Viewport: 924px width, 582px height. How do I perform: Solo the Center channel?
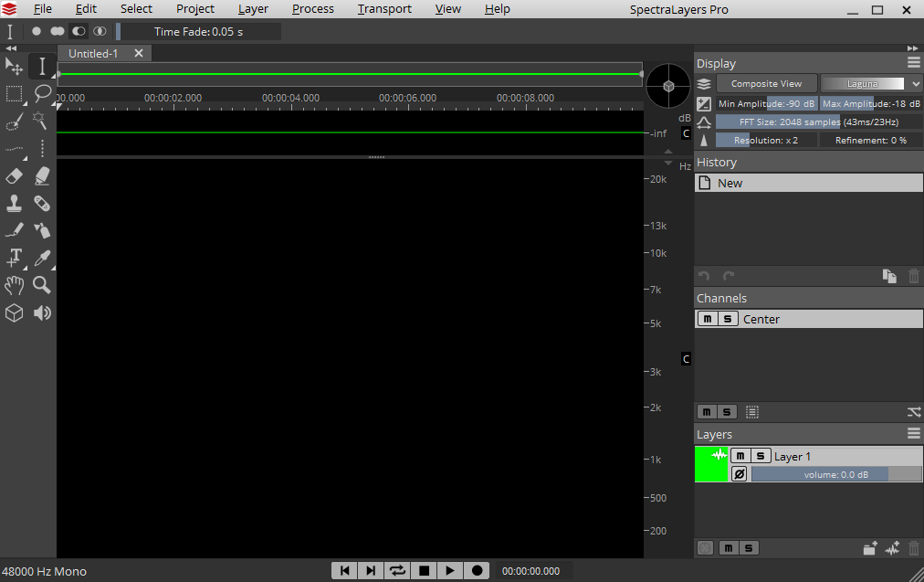[x=728, y=319]
